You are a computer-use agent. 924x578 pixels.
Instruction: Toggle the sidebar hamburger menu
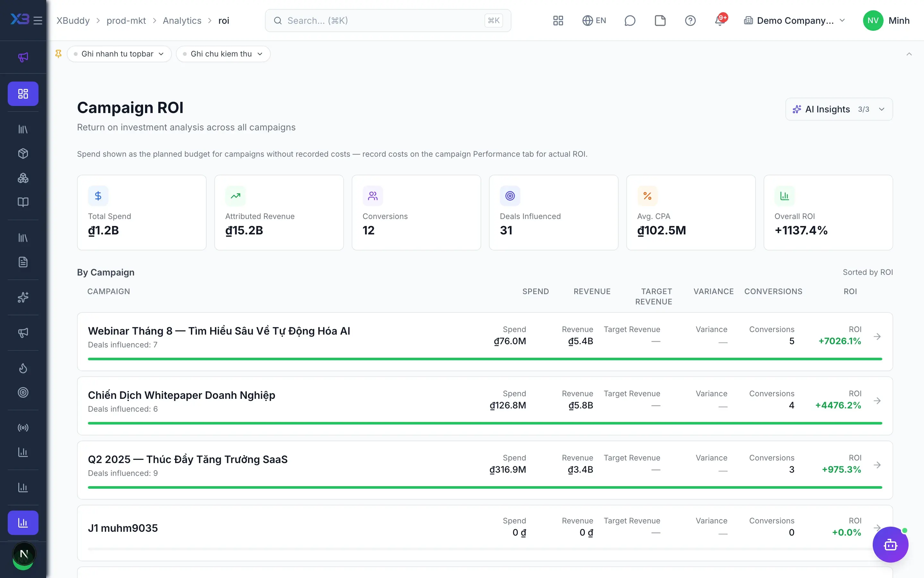pos(38,20)
